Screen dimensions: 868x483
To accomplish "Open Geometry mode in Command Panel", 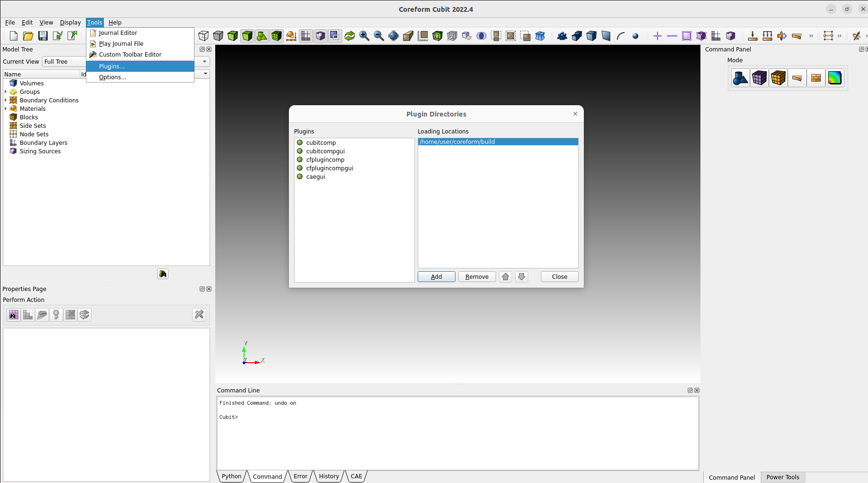I will 741,78.
